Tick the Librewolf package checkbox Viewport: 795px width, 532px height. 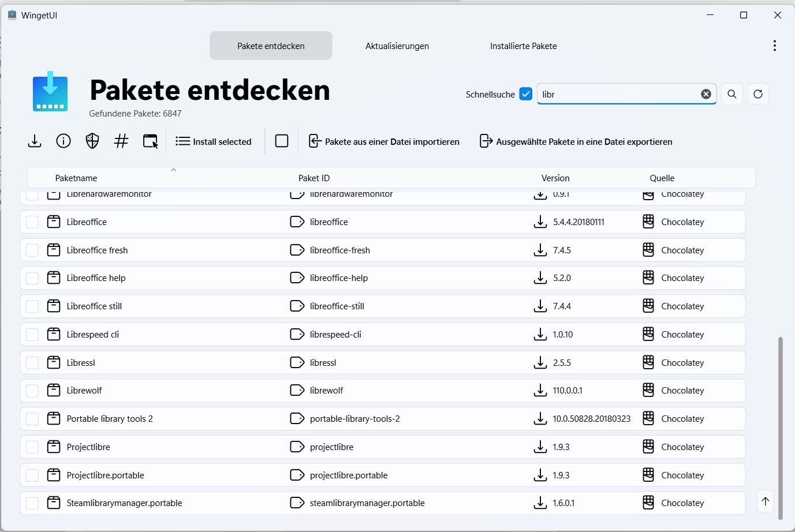32,391
